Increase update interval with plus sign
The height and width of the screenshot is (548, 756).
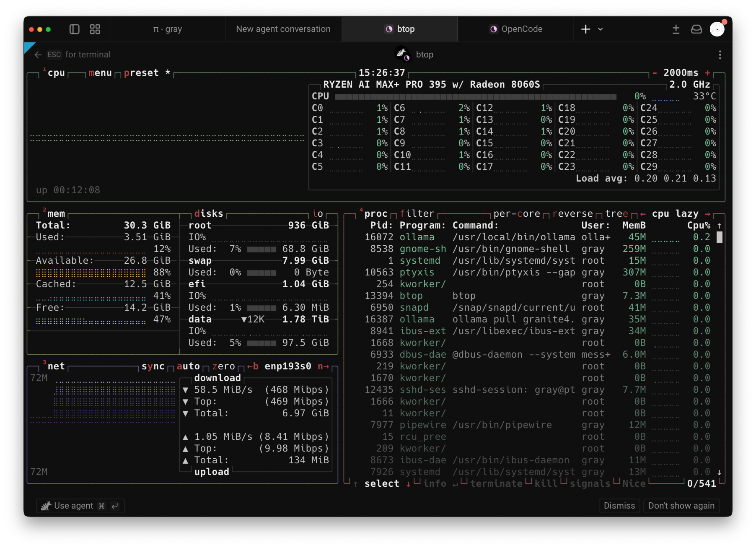click(707, 73)
